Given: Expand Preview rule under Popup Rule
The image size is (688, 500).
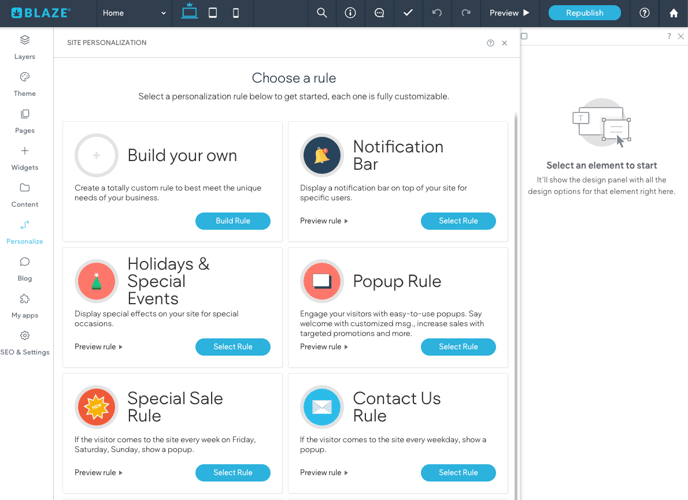Looking at the screenshot, I should pyautogui.click(x=324, y=347).
